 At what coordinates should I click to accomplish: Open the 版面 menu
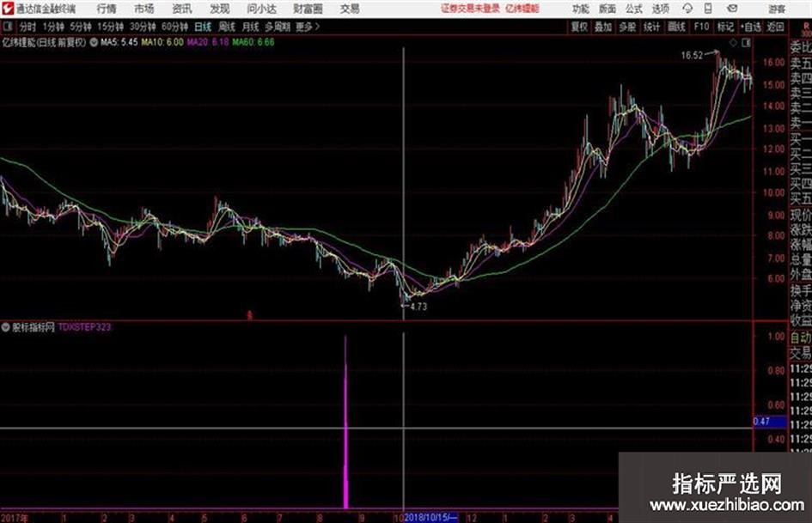[x=607, y=9]
